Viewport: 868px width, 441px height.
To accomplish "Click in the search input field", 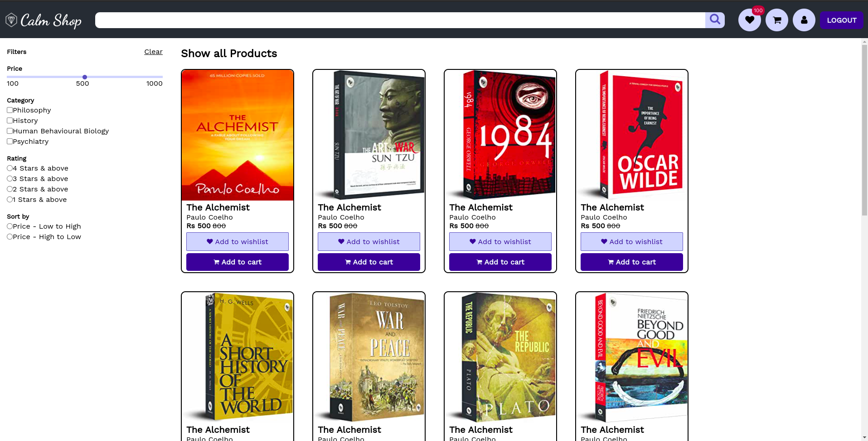I will 400,20.
